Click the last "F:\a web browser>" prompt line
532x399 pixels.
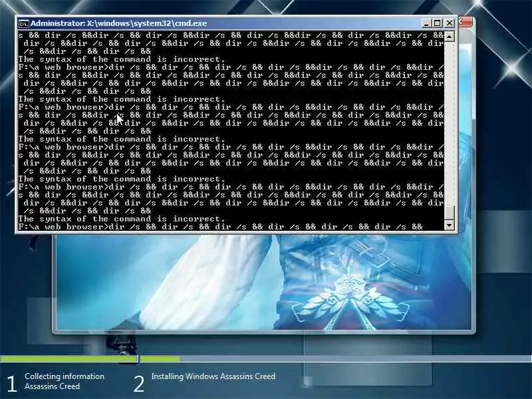pyautogui.click(x=221, y=227)
